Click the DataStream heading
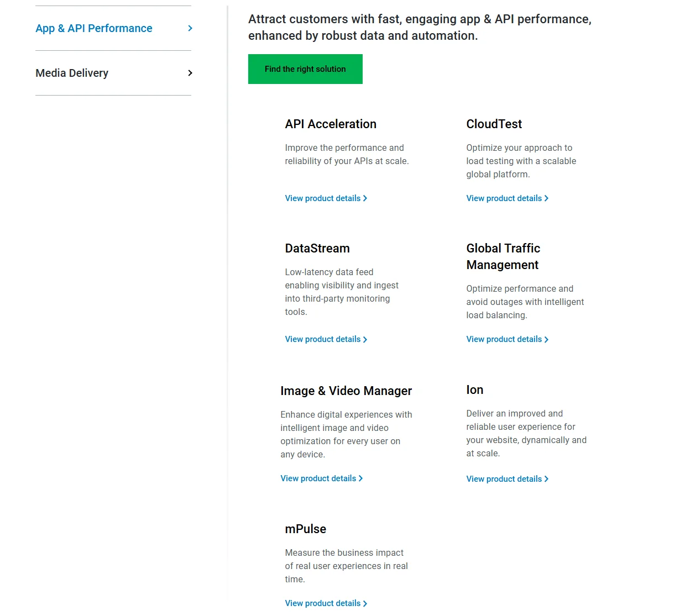This screenshot has width=696, height=616. (x=317, y=248)
